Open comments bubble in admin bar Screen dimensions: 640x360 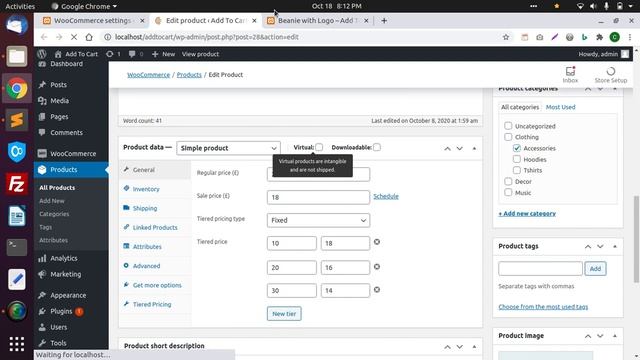136,54
